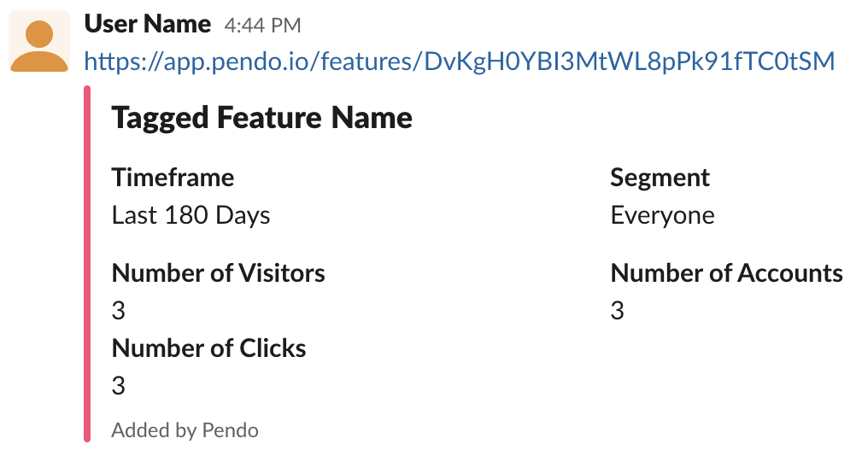Select the clicks count value 3
This screenshot has height=456, width=868.
pyautogui.click(x=119, y=386)
